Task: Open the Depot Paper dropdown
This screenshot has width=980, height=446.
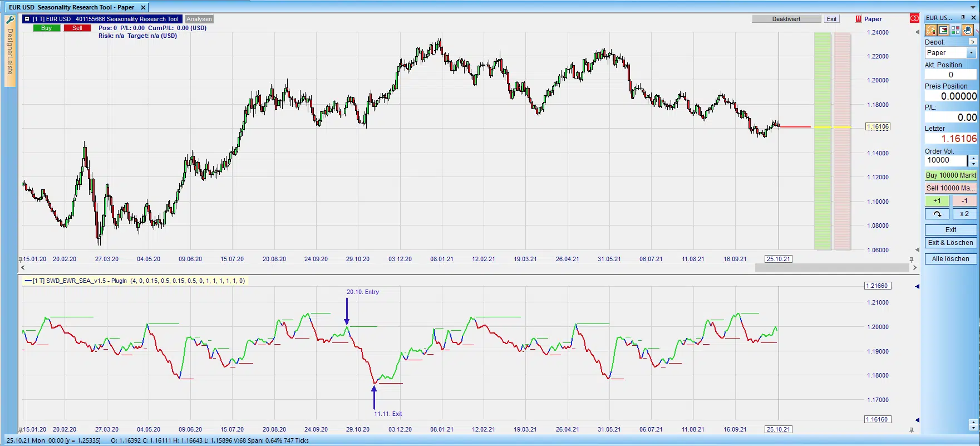Action: click(x=971, y=53)
